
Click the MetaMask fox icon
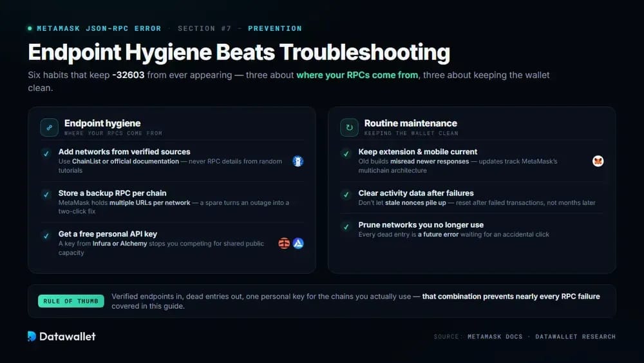coord(598,161)
